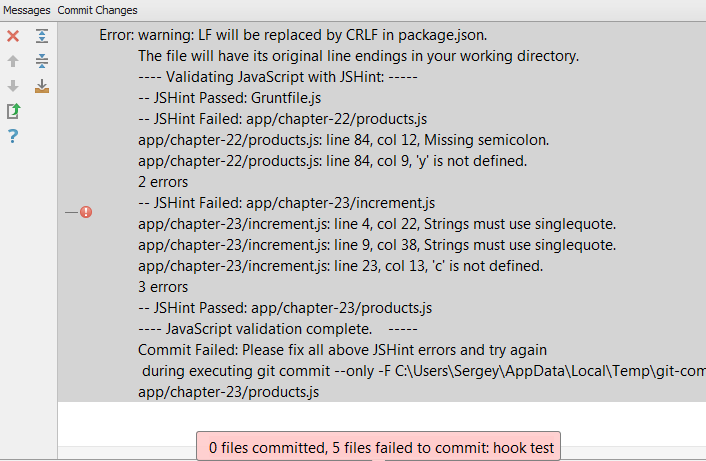Toggle the autoscroll to source icon
This screenshot has height=461, width=706.
(x=42, y=86)
